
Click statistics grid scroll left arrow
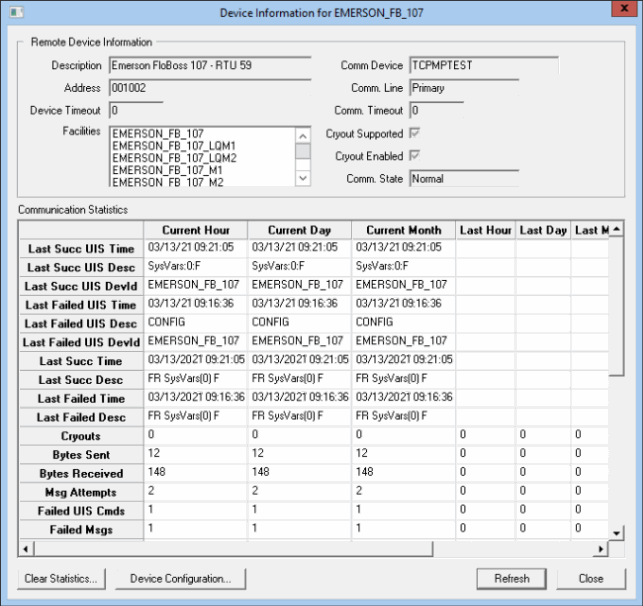pos(26,549)
